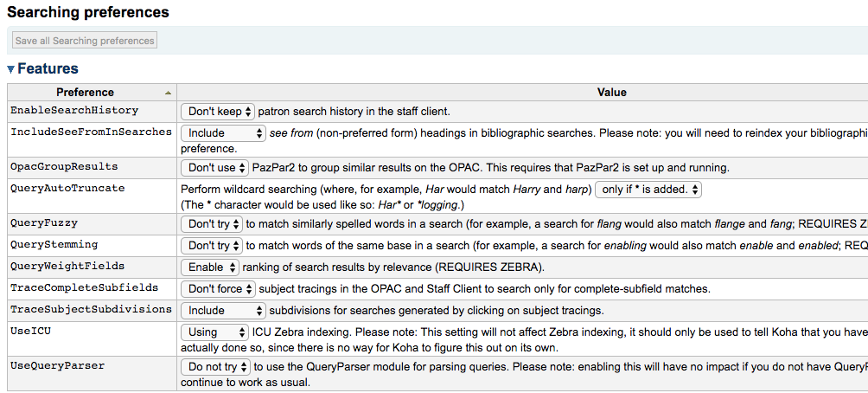Open the UseICU dropdown

[214, 332]
